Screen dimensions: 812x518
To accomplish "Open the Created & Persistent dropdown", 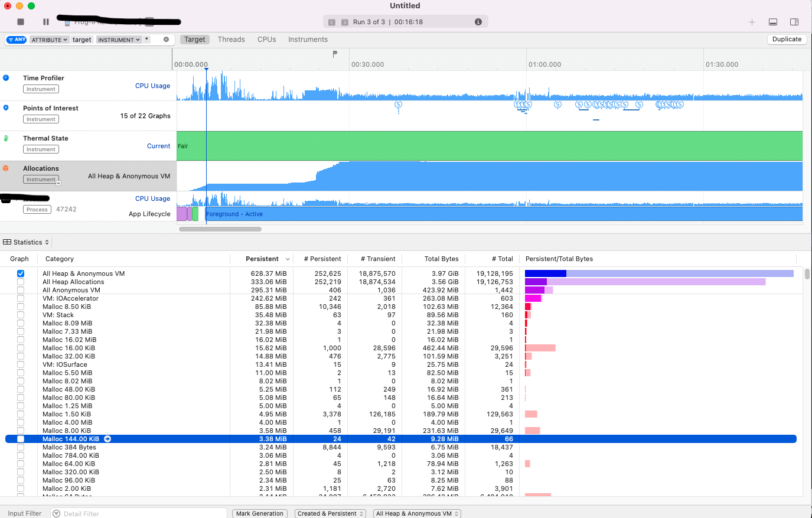I will click(x=331, y=513).
